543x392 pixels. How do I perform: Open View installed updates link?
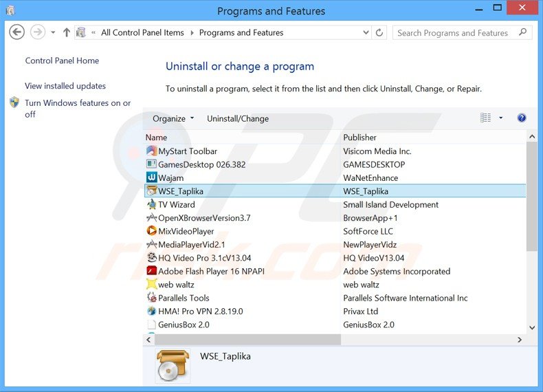tap(65, 86)
